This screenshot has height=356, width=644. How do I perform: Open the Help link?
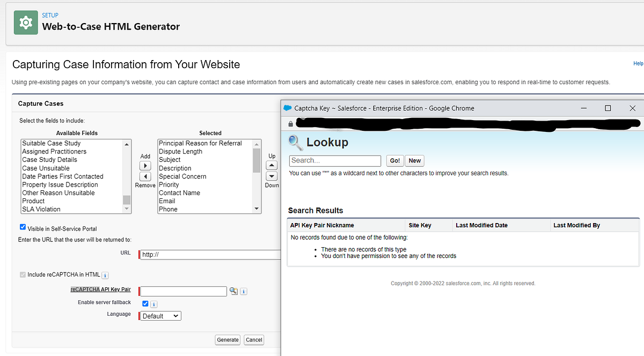point(638,63)
